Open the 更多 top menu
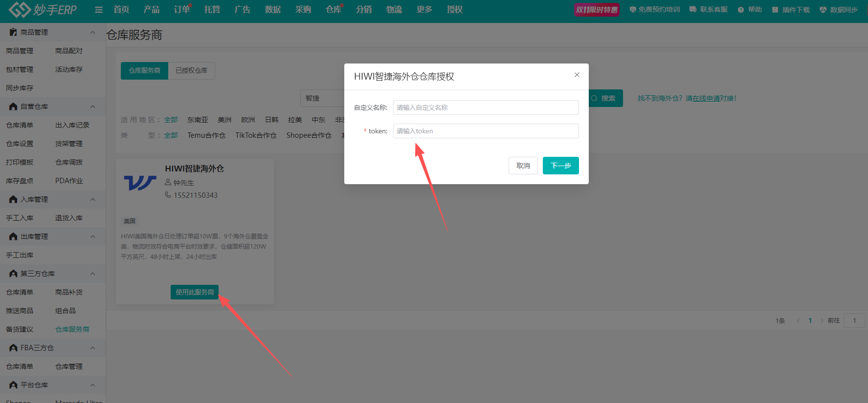 [424, 10]
